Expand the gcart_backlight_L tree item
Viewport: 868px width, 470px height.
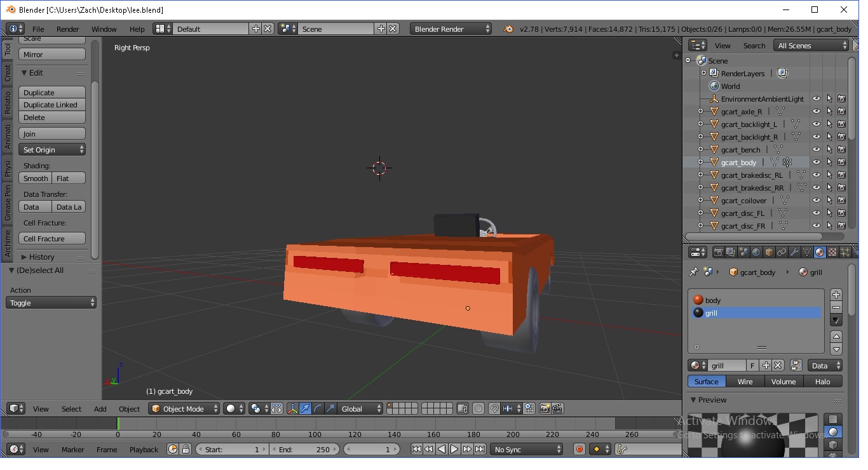pyautogui.click(x=701, y=124)
